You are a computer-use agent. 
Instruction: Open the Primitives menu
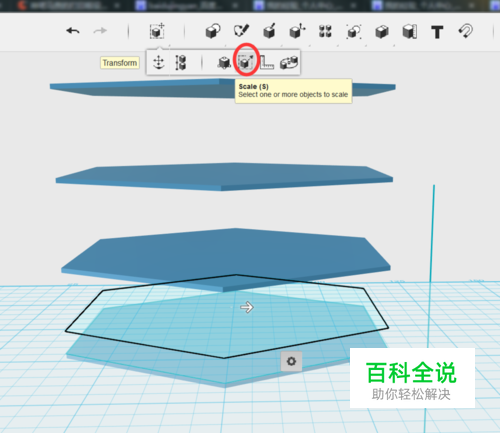point(213,31)
